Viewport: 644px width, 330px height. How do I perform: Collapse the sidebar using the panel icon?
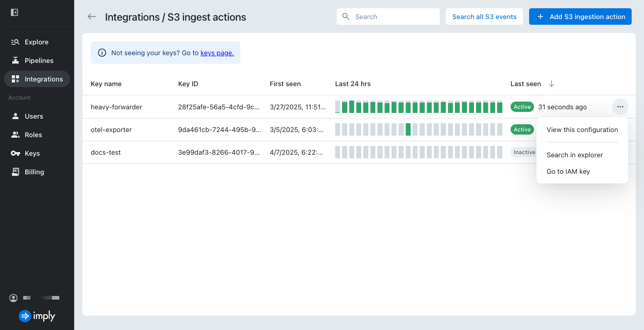14,12
